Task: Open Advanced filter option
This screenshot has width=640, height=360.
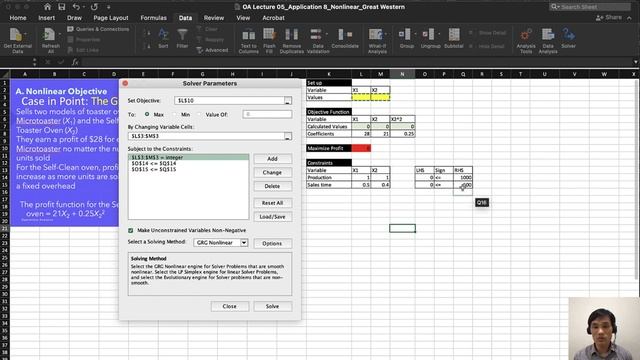Action: pyautogui.click(x=212, y=50)
